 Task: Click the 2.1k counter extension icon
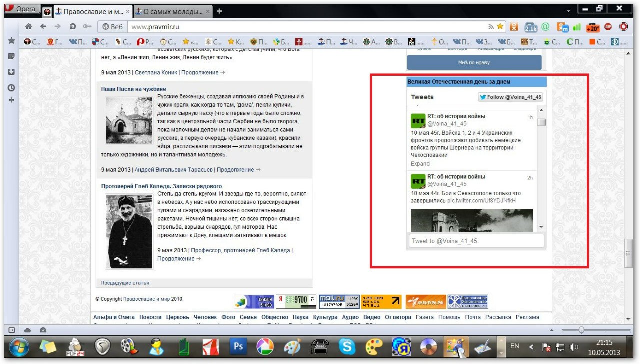[x=531, y=27]
